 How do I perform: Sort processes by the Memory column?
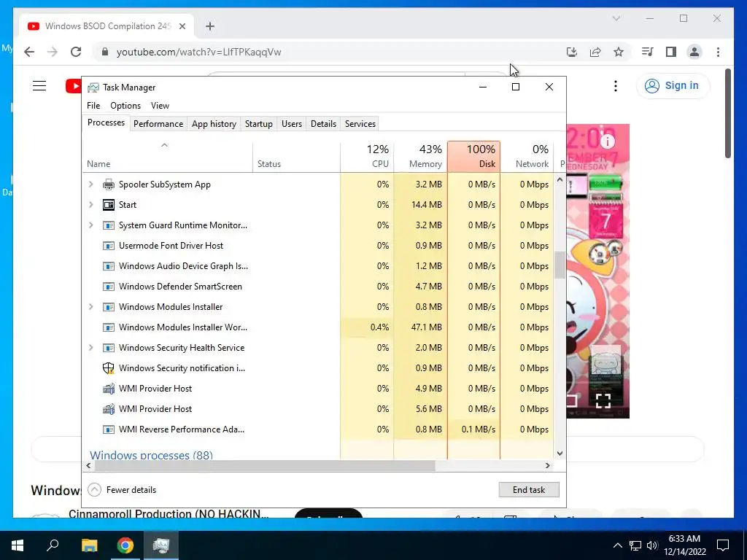coord(421,156)
